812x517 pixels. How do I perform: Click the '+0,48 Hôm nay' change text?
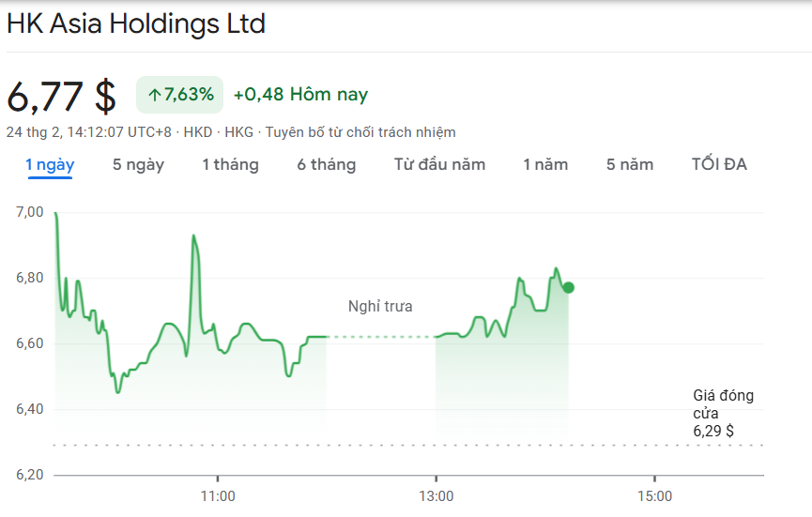point(301,95)
